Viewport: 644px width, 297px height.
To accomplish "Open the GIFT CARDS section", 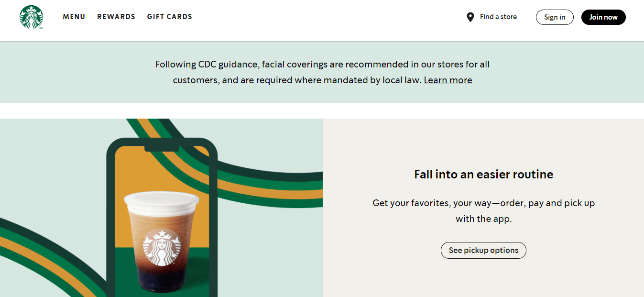I will (x=170, y=17).
